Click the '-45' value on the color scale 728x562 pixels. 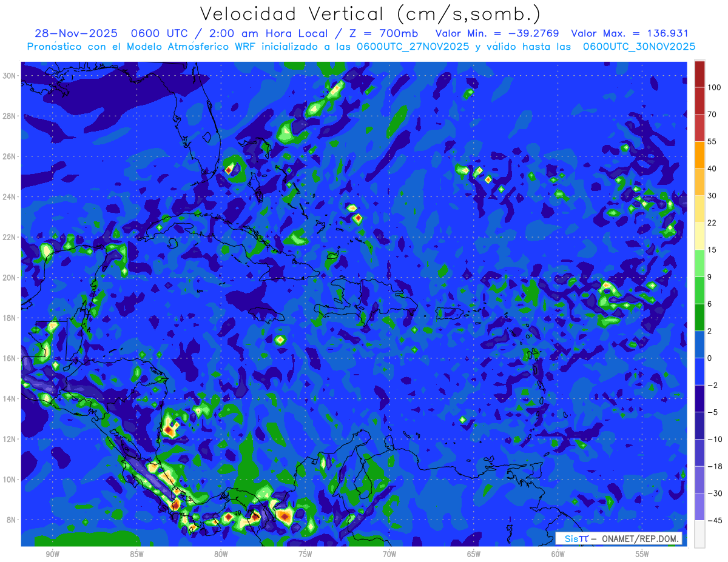click(x=714, y=520)
